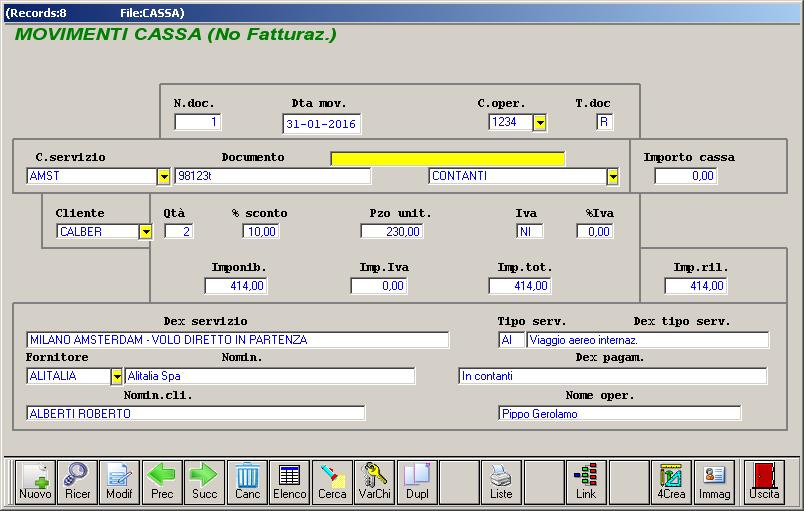Click the Imp.tot. field 414,00
Screen dimensions: 804x511
[x=520, y=286]
